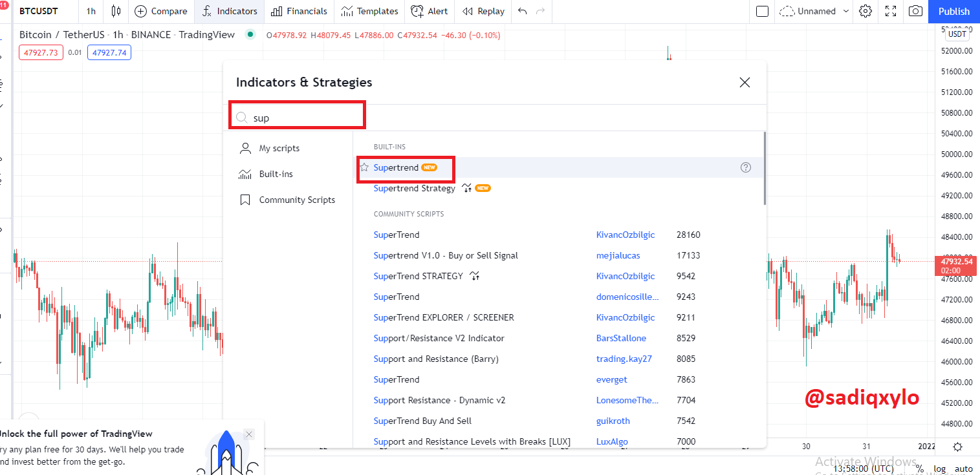Click the 2022 date label on time axis

(x=927, y=447)
